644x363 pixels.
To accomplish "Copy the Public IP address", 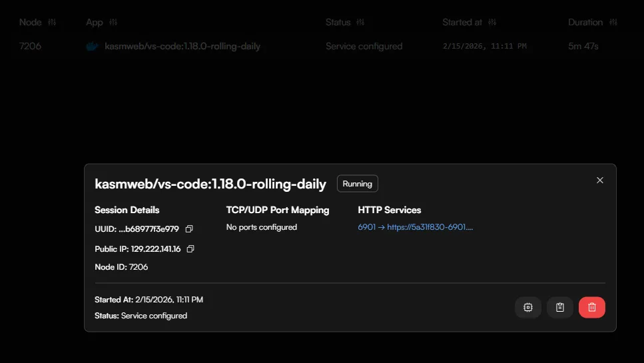I will pos(190,249).
